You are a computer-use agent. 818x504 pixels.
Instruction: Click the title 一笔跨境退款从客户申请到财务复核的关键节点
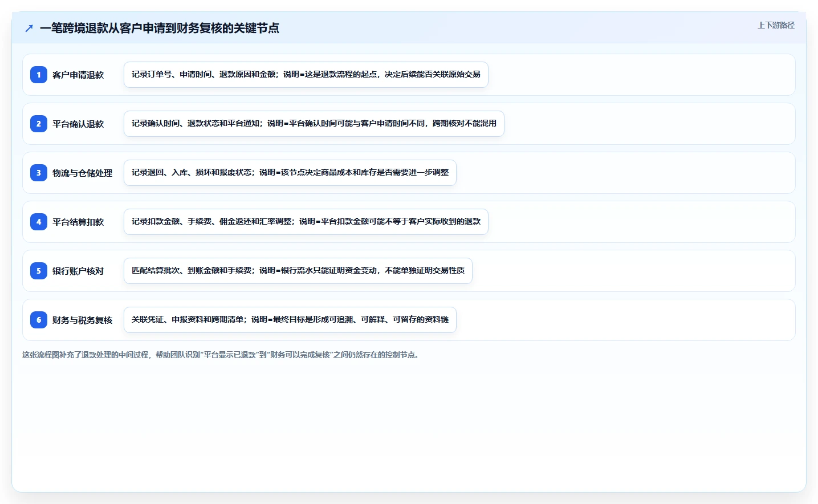[x=160, y=28]
